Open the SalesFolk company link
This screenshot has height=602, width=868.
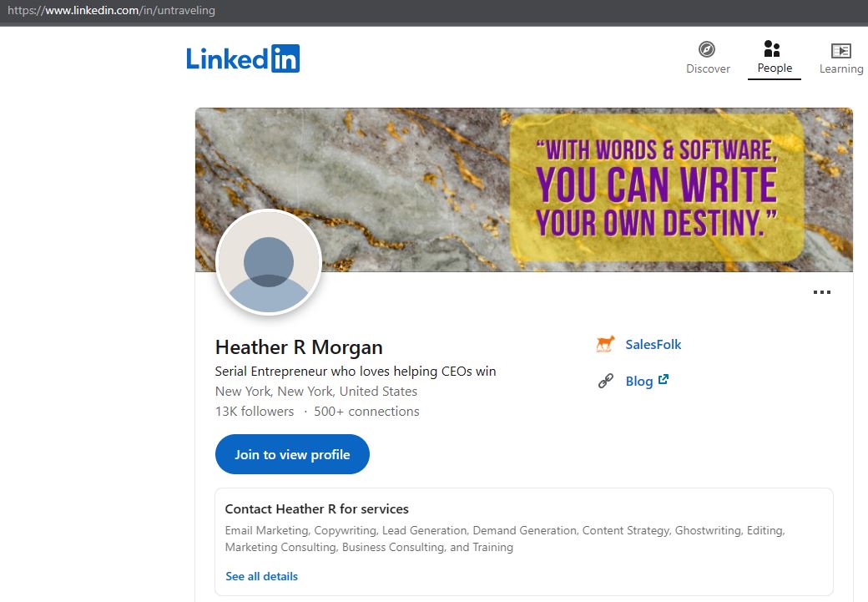pos(654,345)
